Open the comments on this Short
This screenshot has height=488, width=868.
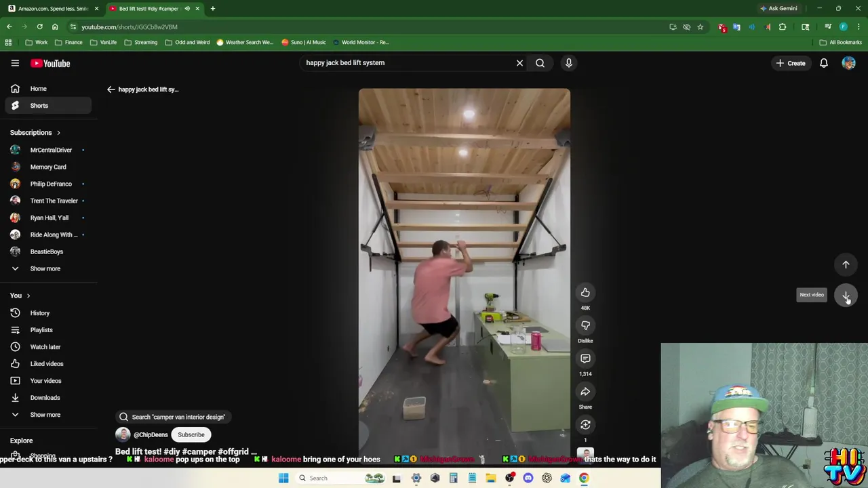point(585,359)
